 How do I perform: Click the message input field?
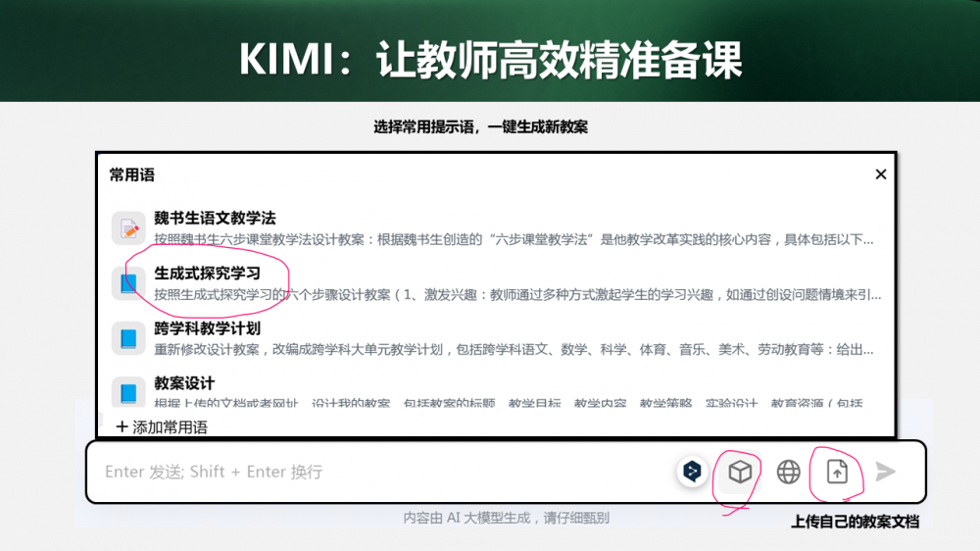(x=382, y=472)
